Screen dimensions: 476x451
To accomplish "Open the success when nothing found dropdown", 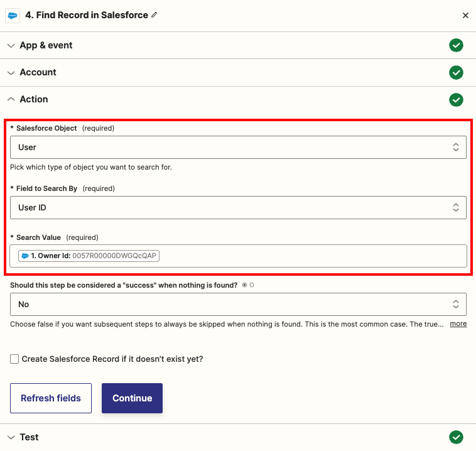I will [x=238, y=304].
